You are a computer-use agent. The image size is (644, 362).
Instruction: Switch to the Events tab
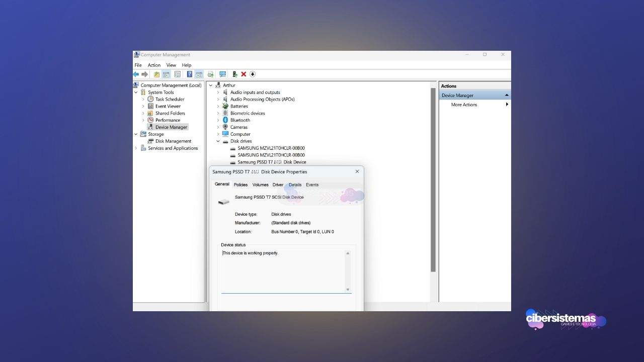312,185
